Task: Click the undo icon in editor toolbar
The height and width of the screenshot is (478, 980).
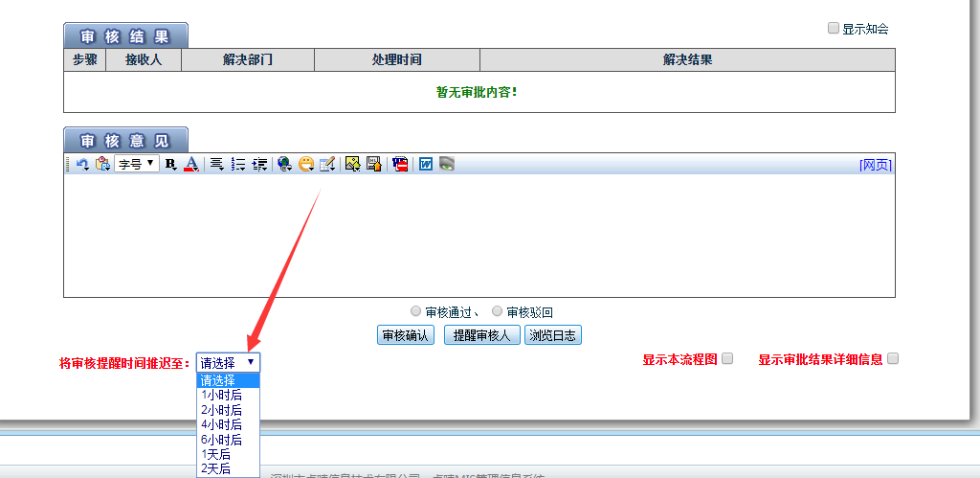Action: tap(82, 165)
